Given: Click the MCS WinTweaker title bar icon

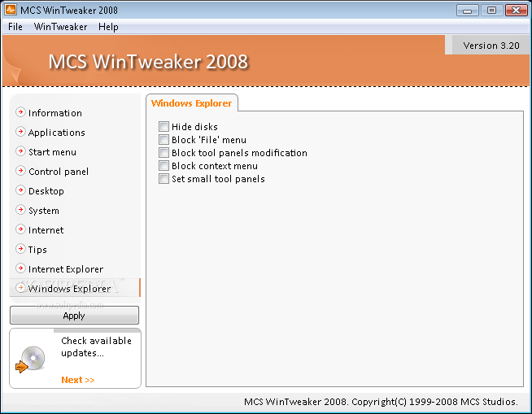Looking at the screenshot, I should 11,10.
